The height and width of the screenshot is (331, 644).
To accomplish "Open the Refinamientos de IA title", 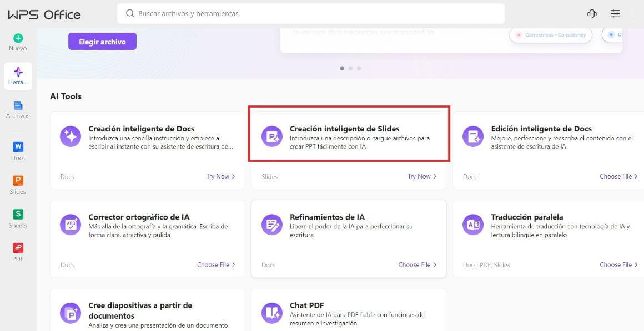I will [x=327, y=217].
